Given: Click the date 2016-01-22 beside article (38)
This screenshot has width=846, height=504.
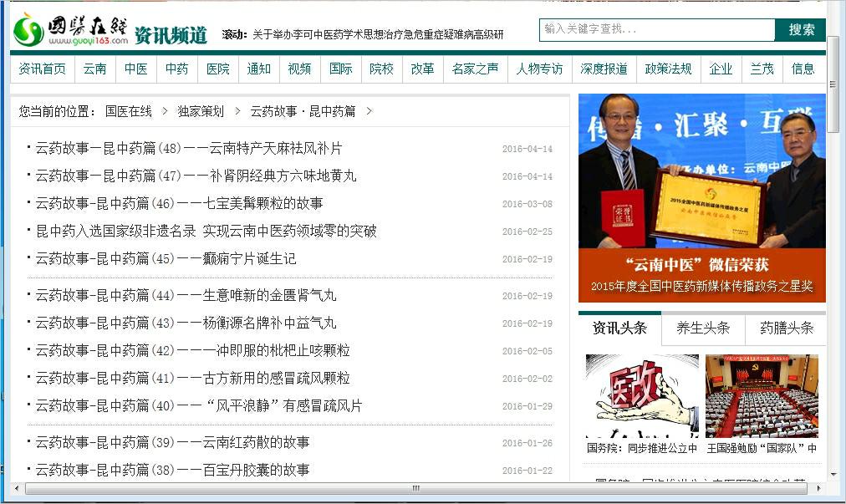Looking at the screenshot, I should tap(527, 471).
